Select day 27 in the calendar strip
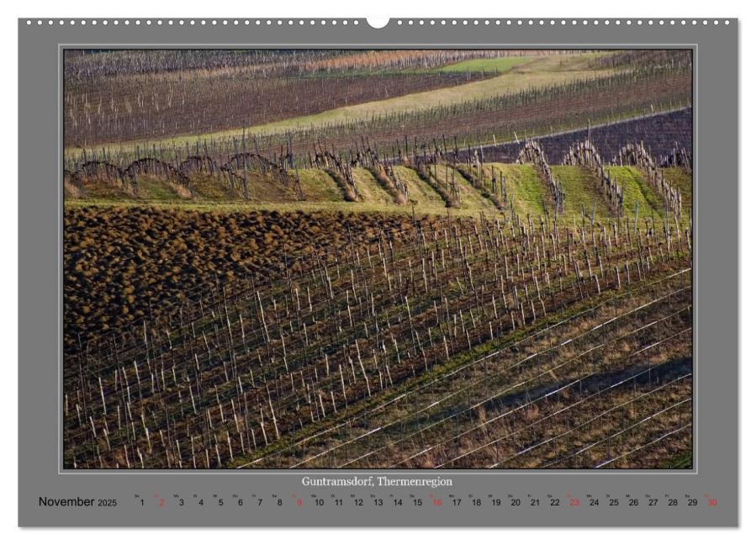The image size is (756, 545). point(653,503)
